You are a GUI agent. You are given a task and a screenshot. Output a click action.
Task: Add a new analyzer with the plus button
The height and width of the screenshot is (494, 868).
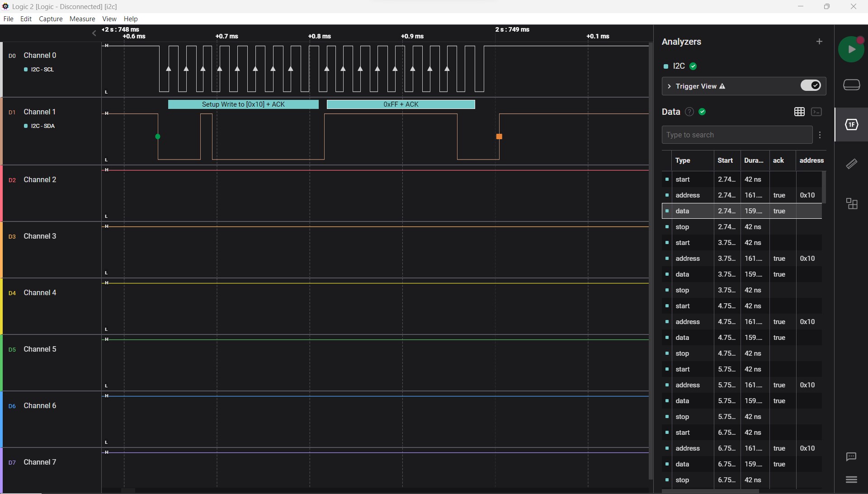click(820, 42)
